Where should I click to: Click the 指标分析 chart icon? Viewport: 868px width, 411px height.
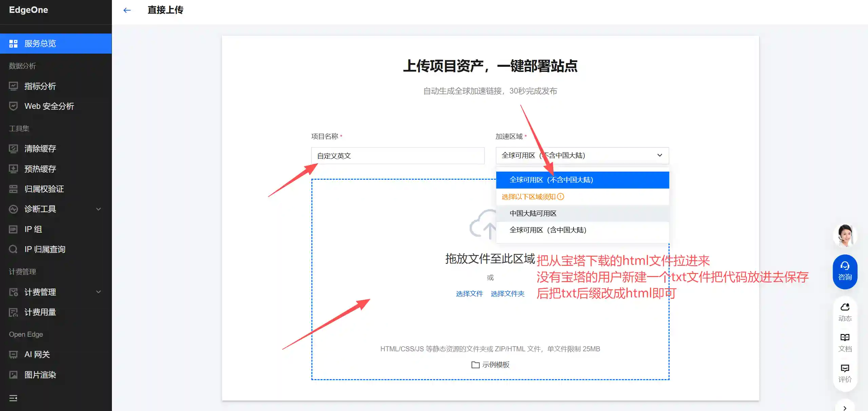coord(13,86)
